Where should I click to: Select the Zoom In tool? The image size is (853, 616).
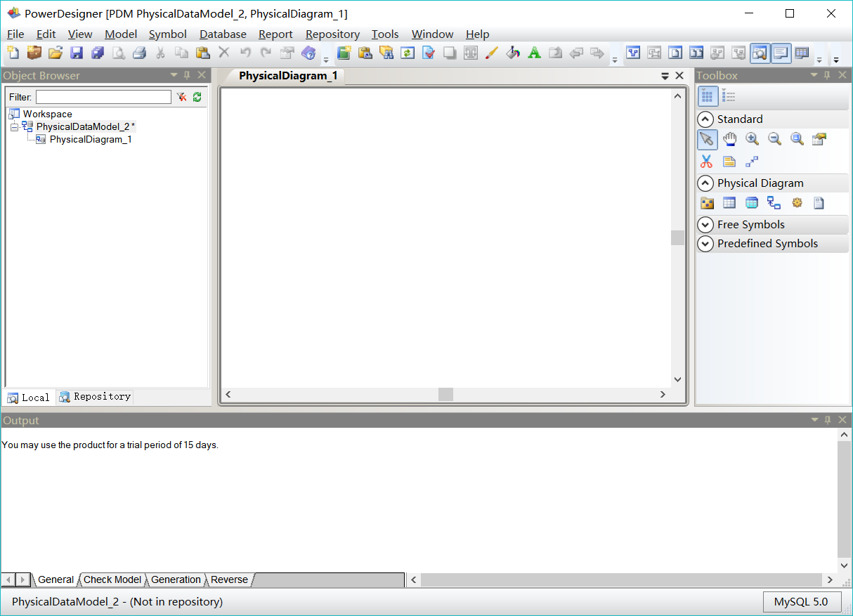(752, 139)
